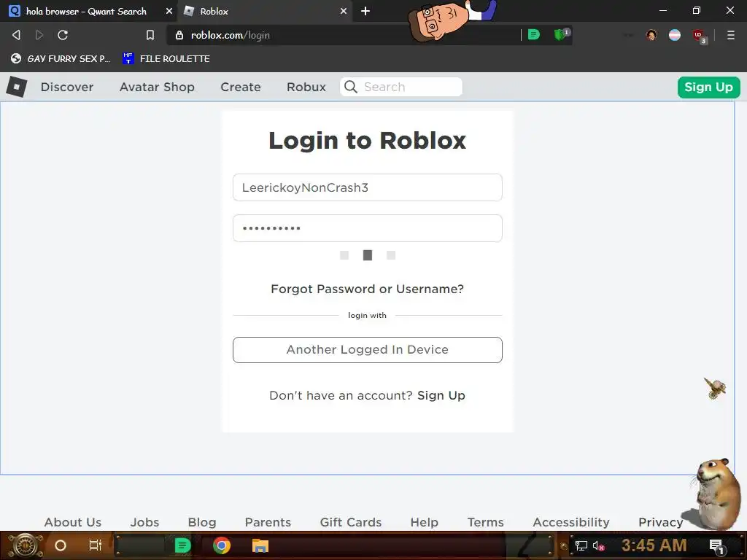
Task: Select the Roblox tab
Action: pos(265,11)
